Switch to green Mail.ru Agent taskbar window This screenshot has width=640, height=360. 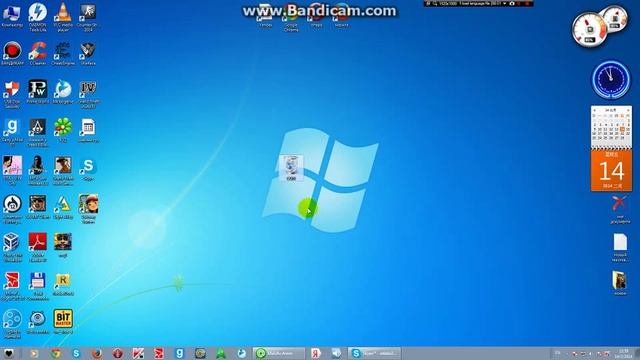[x=279, y=353]
